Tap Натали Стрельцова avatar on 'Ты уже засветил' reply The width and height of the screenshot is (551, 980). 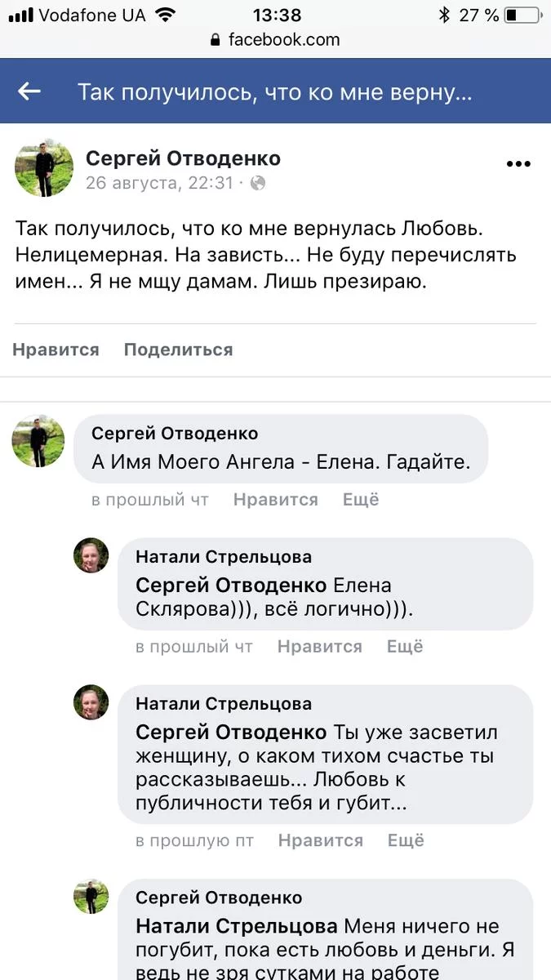[91, 702]
